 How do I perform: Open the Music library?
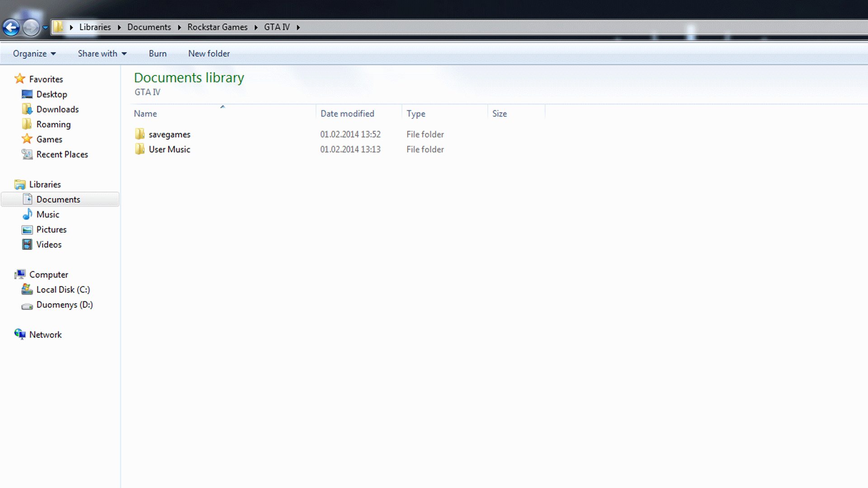[47, 214]
